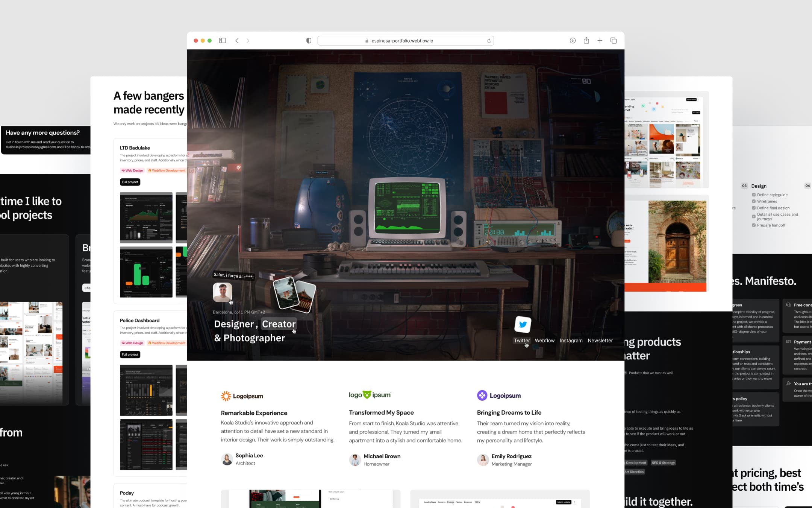812x508 pixels.
Task: Click the Remarkable Experience testimonial heading
Action: [x=254, y=413]
